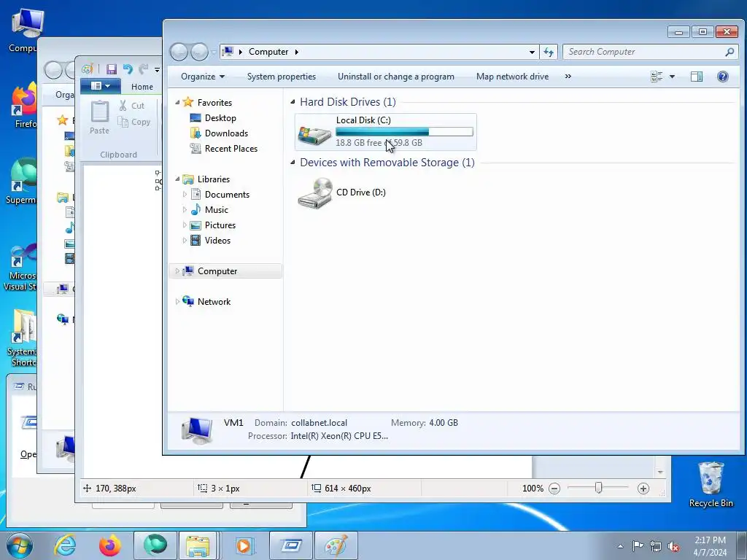Open the Action Center flag icon
This screenshot has height=560, width=747.
[x=638, y=546]
